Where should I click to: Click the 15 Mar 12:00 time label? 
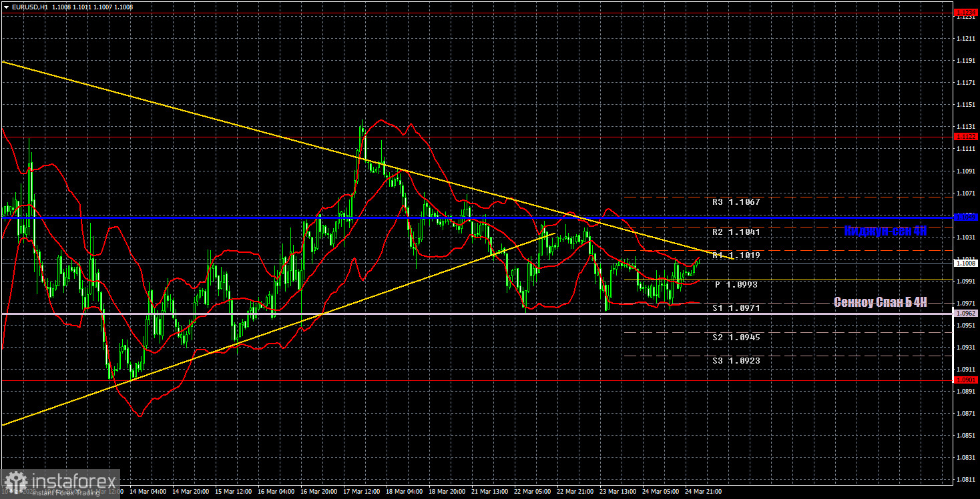(x=232, y=492)
